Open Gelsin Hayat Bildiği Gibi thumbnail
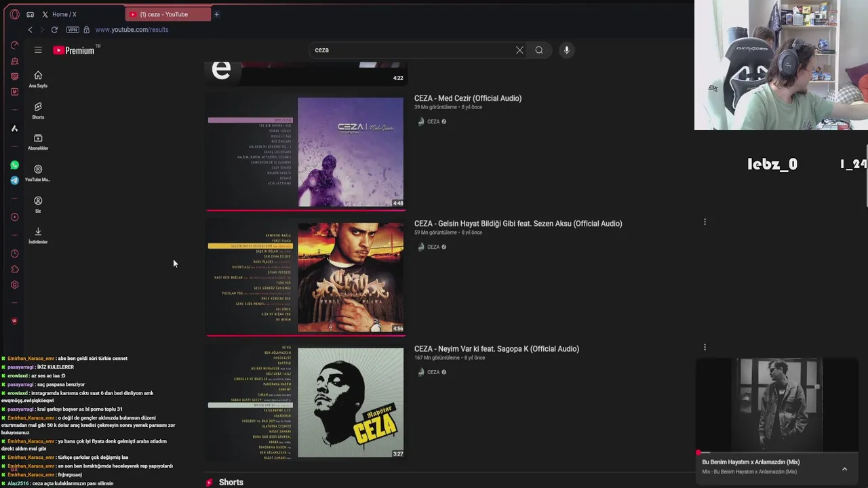Screen dimensions: 868x488 coord(306,278)
